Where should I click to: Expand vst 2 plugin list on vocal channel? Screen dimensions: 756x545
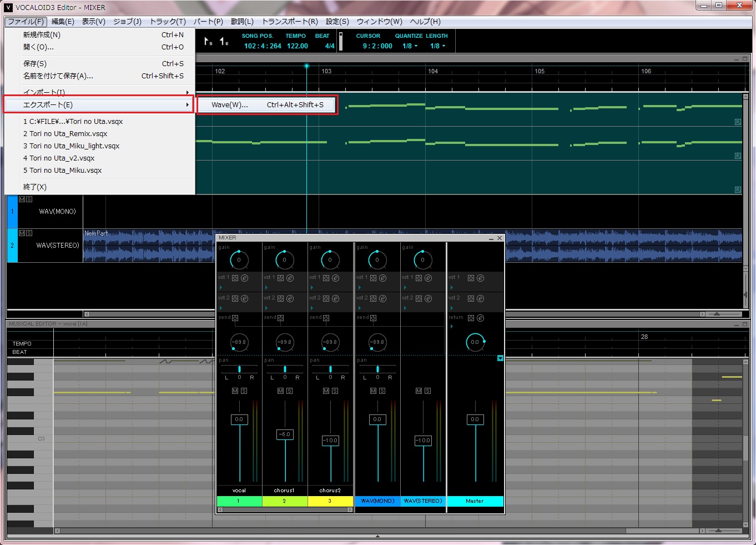(221, 308)
